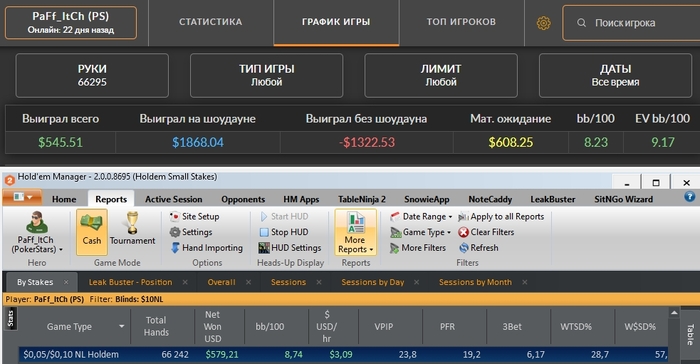Select the Cash game mode icon
Screen dimensions: 700x364
92,232
